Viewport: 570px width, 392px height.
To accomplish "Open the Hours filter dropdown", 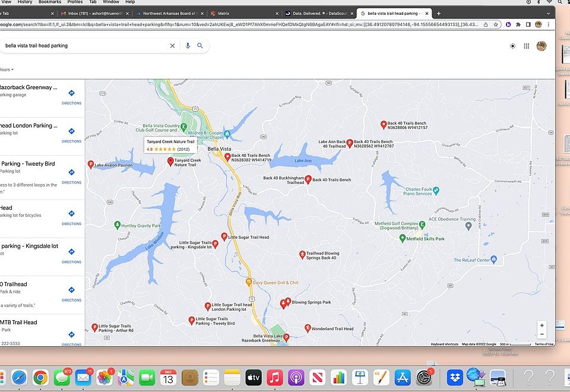I will pyautogui.click(x=7, y=69).
